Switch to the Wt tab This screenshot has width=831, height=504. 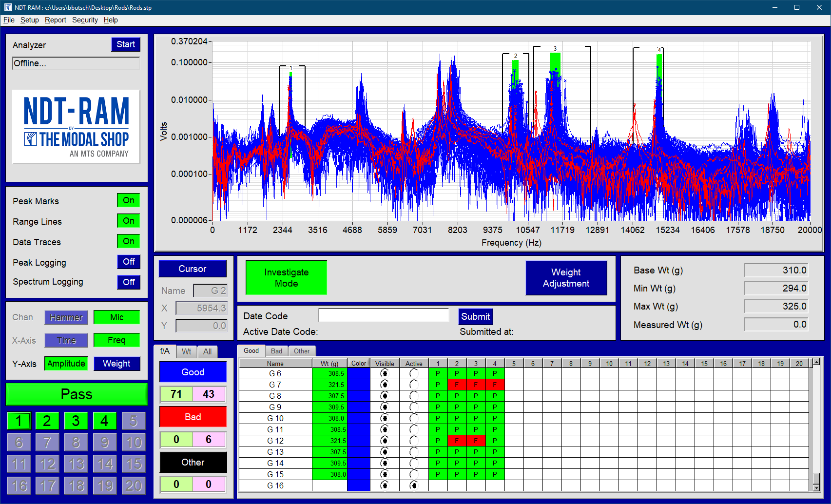pyautogui.click(x=186, y=351)
